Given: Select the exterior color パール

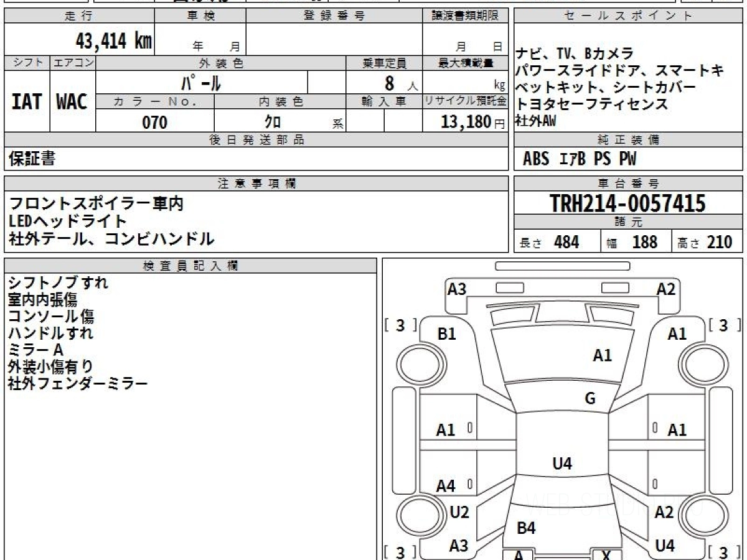Looking at the screenshot, I should point(201,82).
